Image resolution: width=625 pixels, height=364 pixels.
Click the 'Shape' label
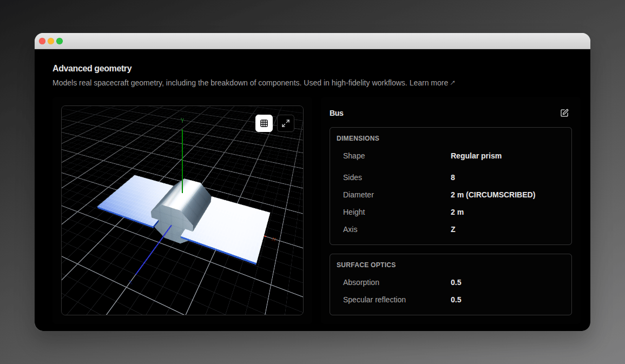pyautogui.click(x=354, y=156)
